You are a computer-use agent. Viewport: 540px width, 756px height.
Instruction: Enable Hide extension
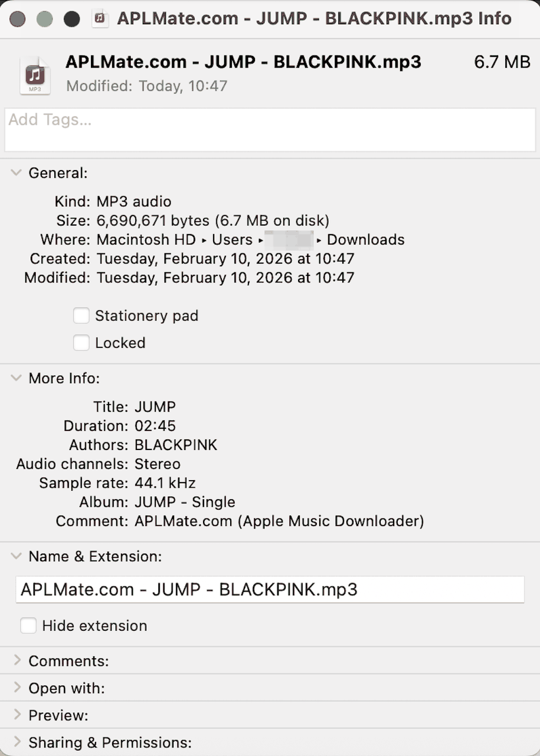[x=28, y=625]
